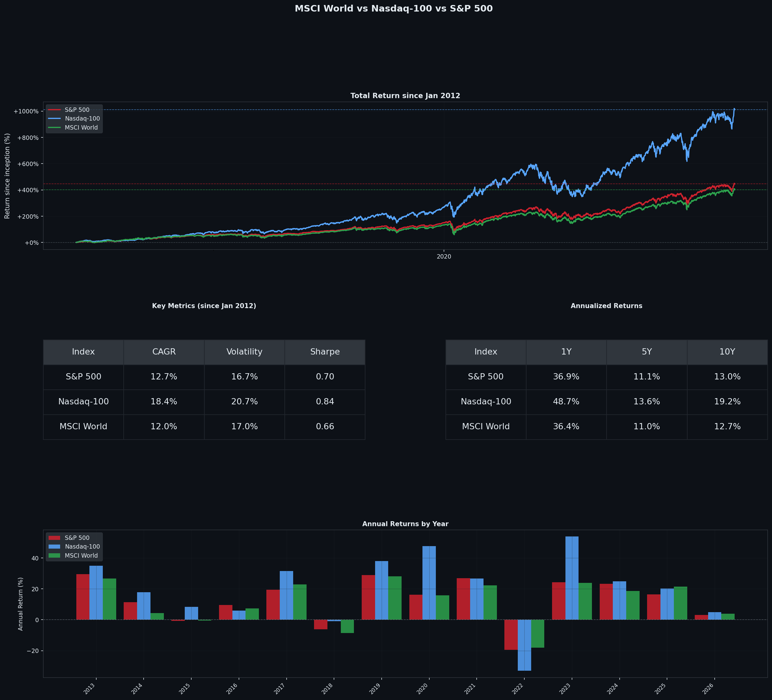Viewport: 772px width, 700px height.
Task: Click the +1000% y-axis tick label
Action: pos(26,112)
